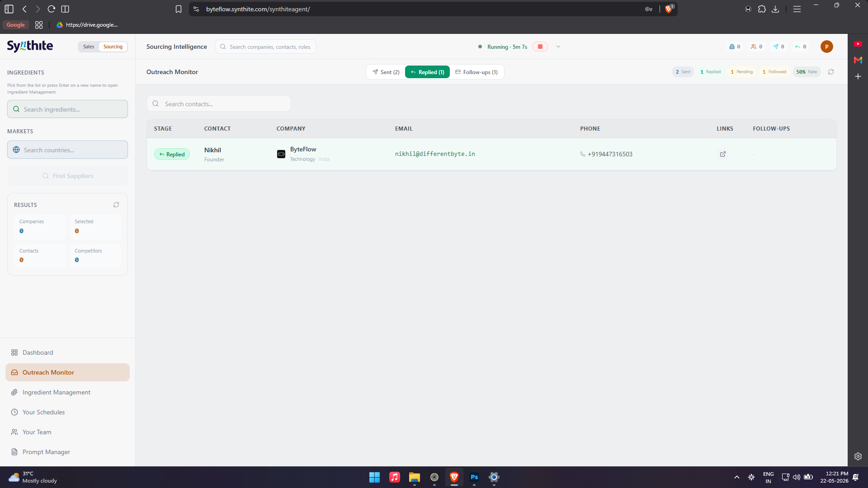The height and width of the screenshot is (488, 868).
Task: Click email nikhil@differentbyte.in
Action: coord(435,154)
